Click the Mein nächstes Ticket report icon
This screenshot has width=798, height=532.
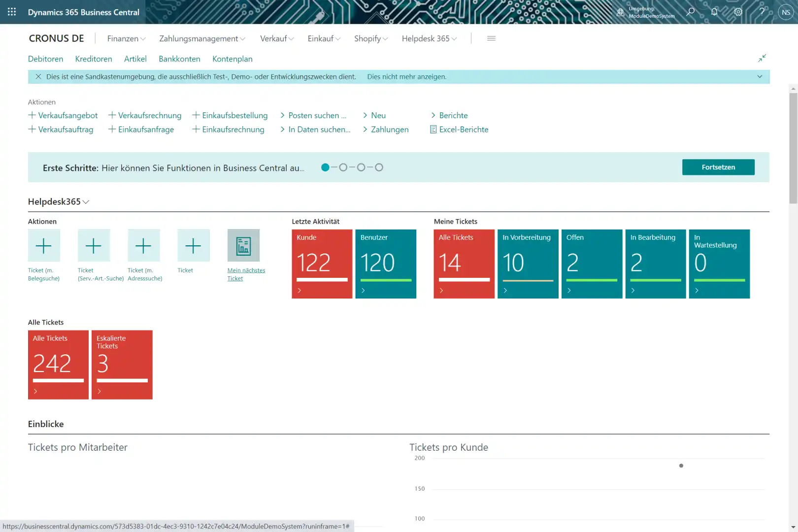(x=243, y=245)
